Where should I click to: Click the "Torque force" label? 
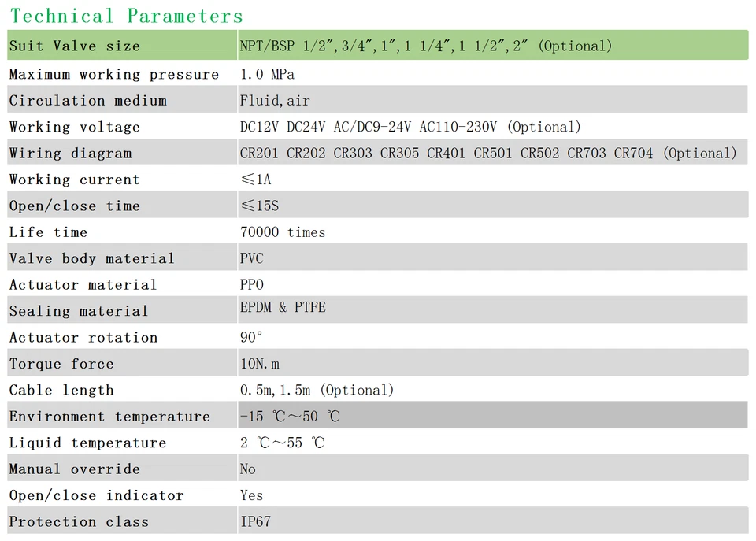[x=61, y=364]
